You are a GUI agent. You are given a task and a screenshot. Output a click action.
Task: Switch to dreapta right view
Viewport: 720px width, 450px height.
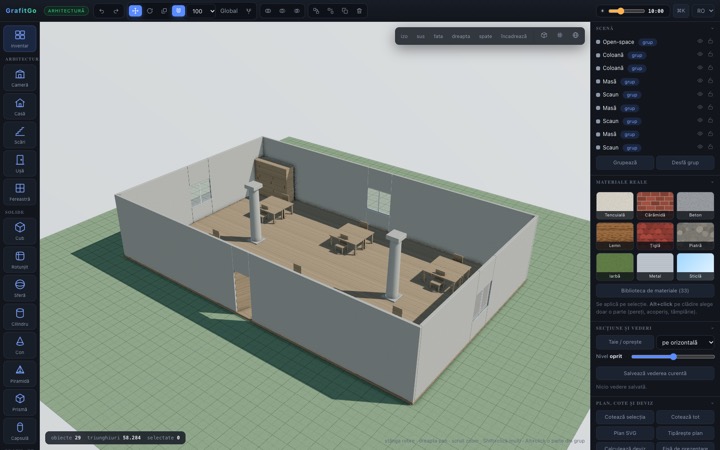point(461,36)
